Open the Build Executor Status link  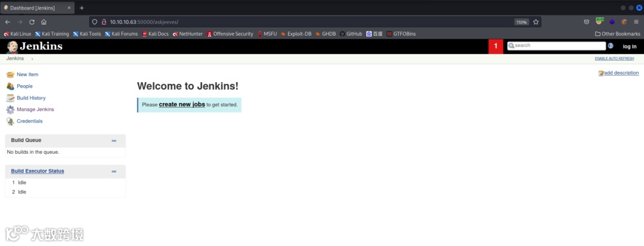(x=38, y=171)
